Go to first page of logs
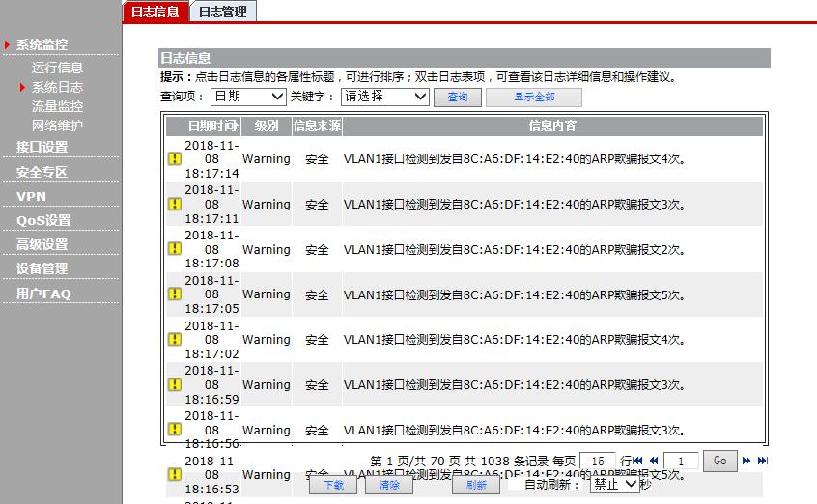 pyautogui.click(x=637, y=461)
